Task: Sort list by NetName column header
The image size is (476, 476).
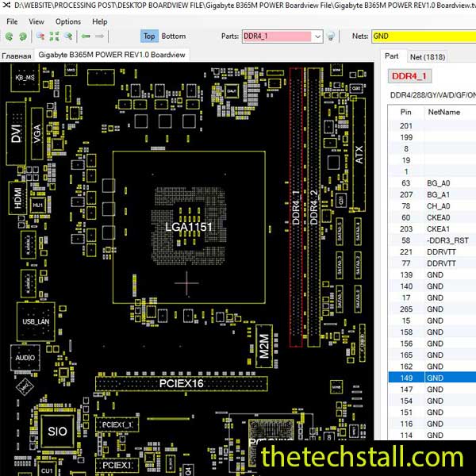Action: [x=443, y=113]
